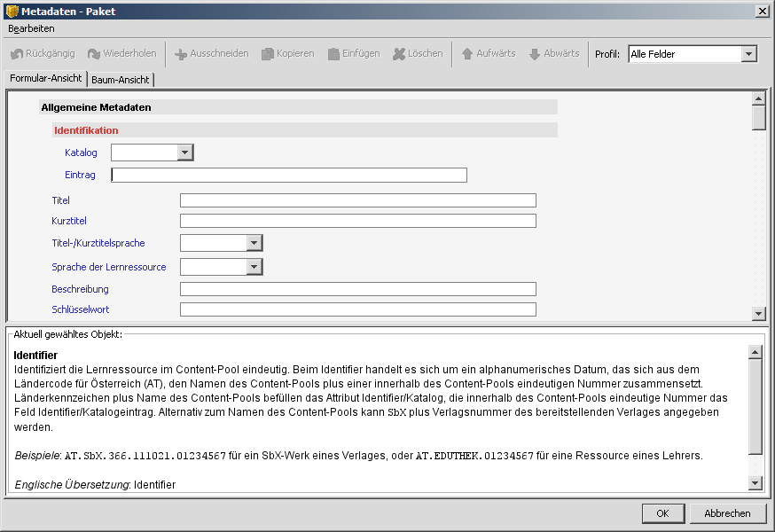Screen dimensions: 775x532
Task: Click the Abwärts move down arrow icon
Action: 535,54
